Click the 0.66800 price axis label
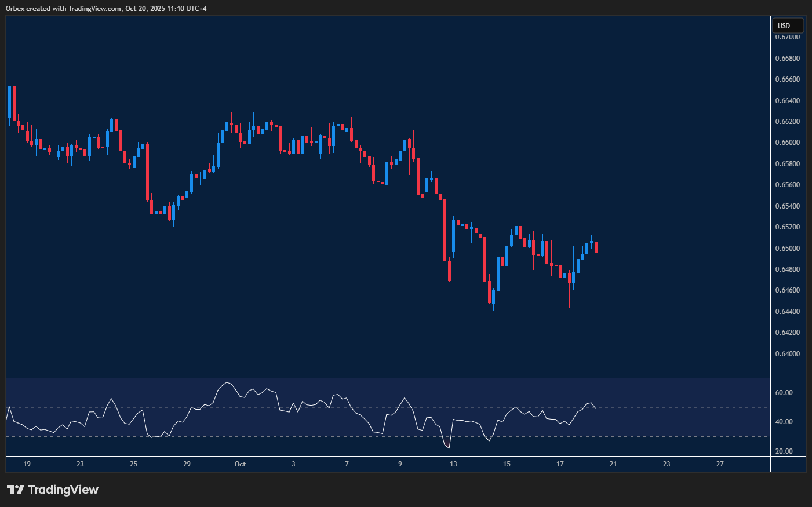Screen dimensions: 812x507 pos(787,59)
